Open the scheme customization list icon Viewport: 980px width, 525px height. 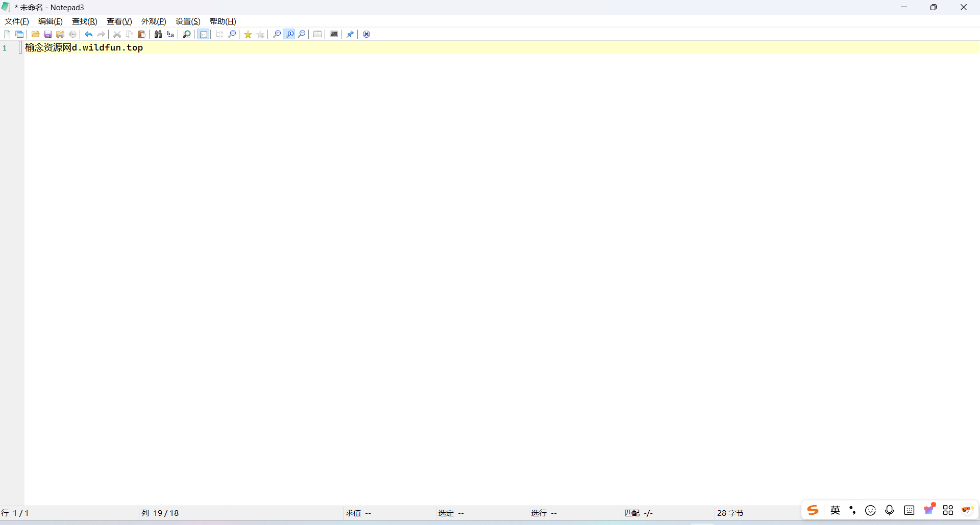coord(317,34)
